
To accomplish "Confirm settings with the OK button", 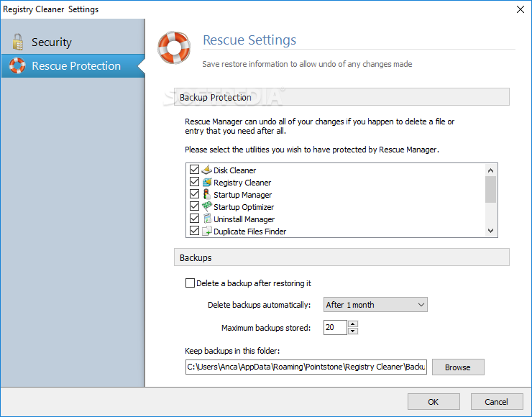I will point(434,402).
